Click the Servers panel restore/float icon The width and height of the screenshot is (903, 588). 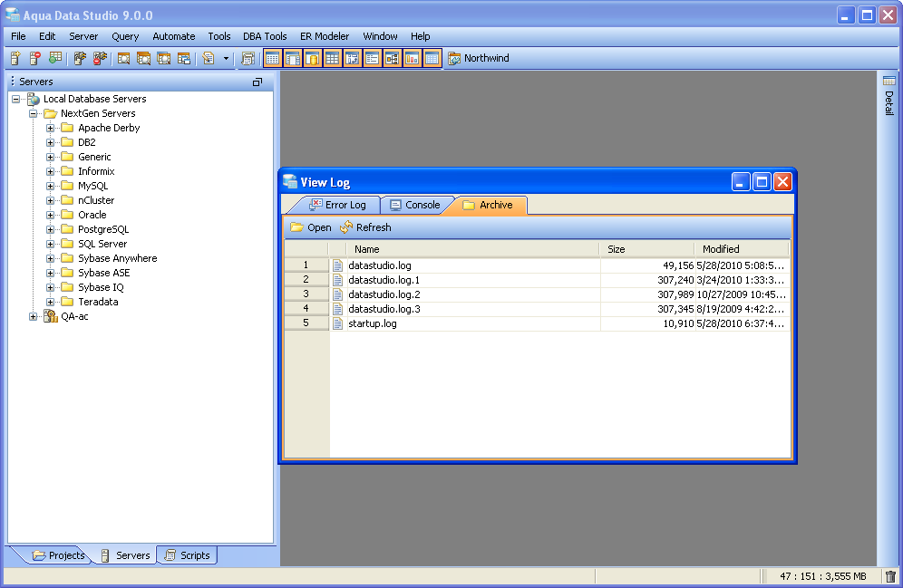[x=257, y=82]
